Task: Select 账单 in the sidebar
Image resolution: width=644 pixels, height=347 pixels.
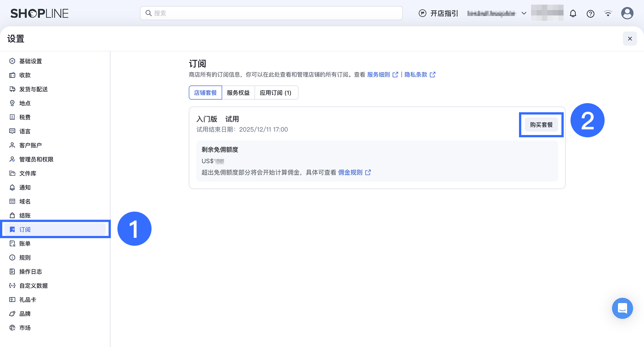Action: tap(25, 243)
